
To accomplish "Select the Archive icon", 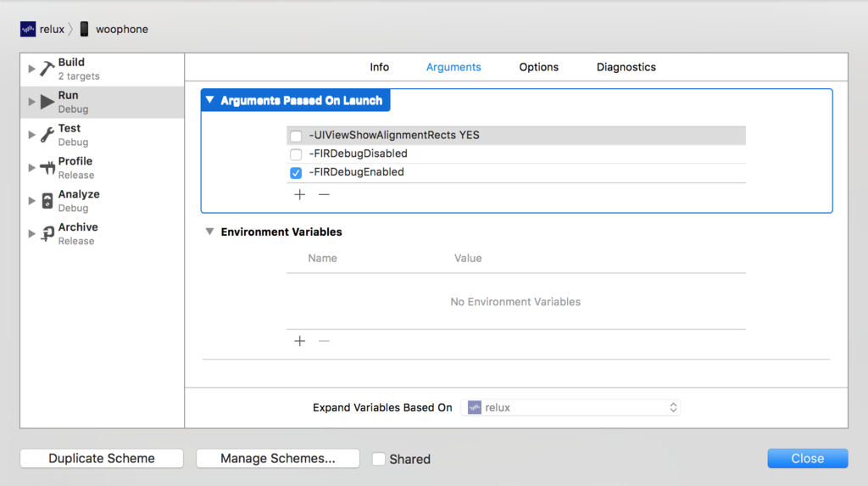I will click(47, 233).
